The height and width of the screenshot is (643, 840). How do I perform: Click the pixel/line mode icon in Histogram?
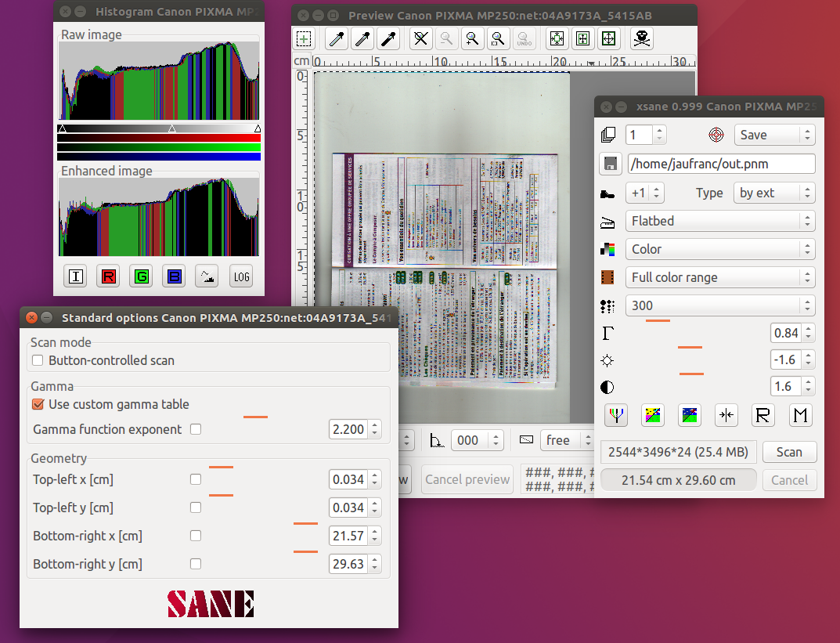207,276
